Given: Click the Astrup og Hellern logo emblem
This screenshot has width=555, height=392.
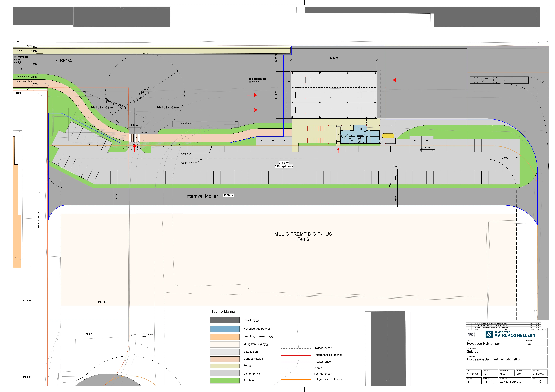Looking at the screenshot, I should 489,334.
